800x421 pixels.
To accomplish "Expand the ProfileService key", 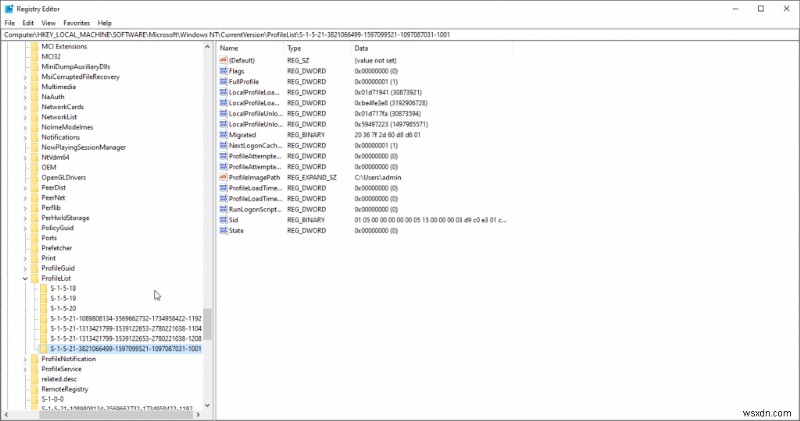I will click(25, 369).
